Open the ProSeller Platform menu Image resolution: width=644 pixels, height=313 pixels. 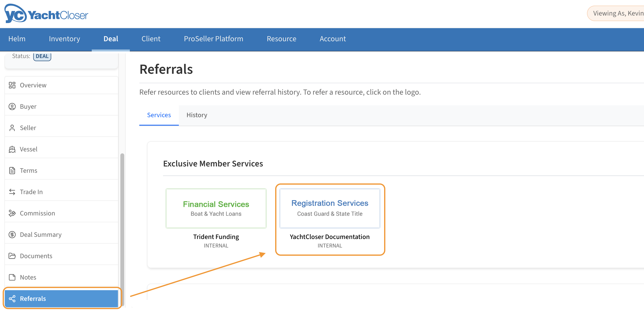[213, 39]
